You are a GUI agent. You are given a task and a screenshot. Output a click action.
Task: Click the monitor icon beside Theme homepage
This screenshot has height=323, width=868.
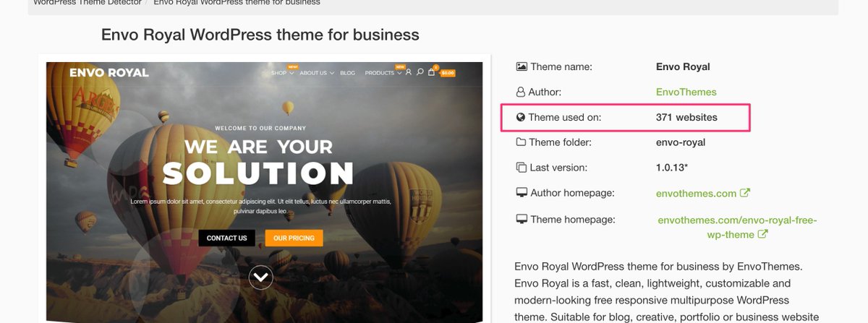(x=521, y=219)
